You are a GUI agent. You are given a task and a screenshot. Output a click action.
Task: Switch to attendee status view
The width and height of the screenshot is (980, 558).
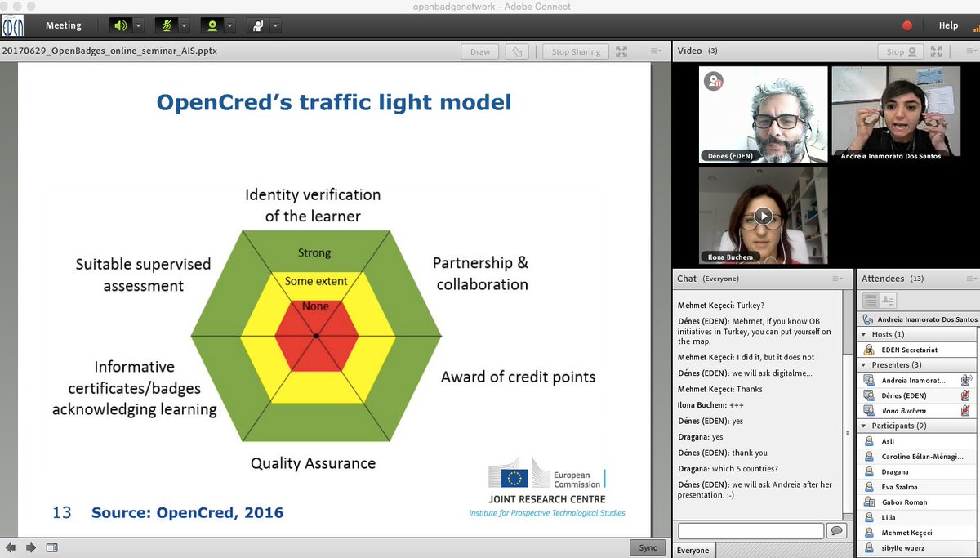point(888,301)
